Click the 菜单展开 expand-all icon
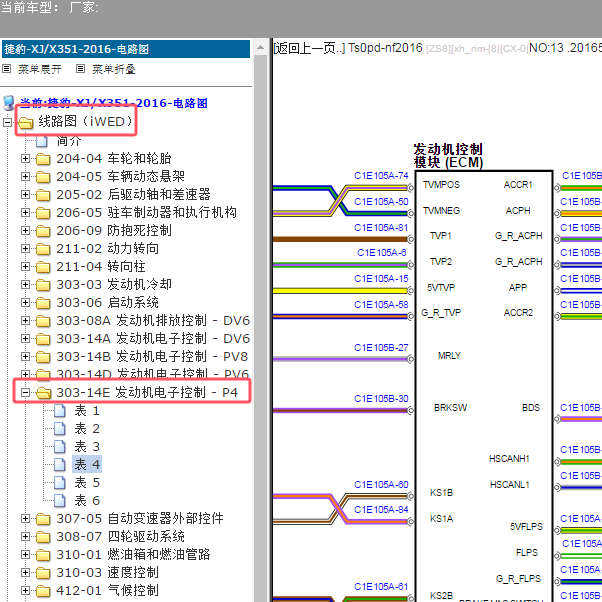The height and width of the screenshot is (602, 602). [x=7, y=69]
